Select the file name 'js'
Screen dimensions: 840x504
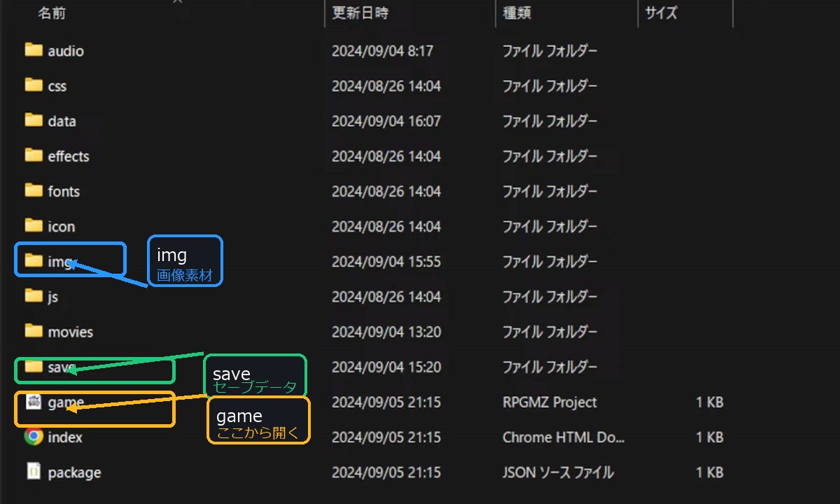pos(53,297)
